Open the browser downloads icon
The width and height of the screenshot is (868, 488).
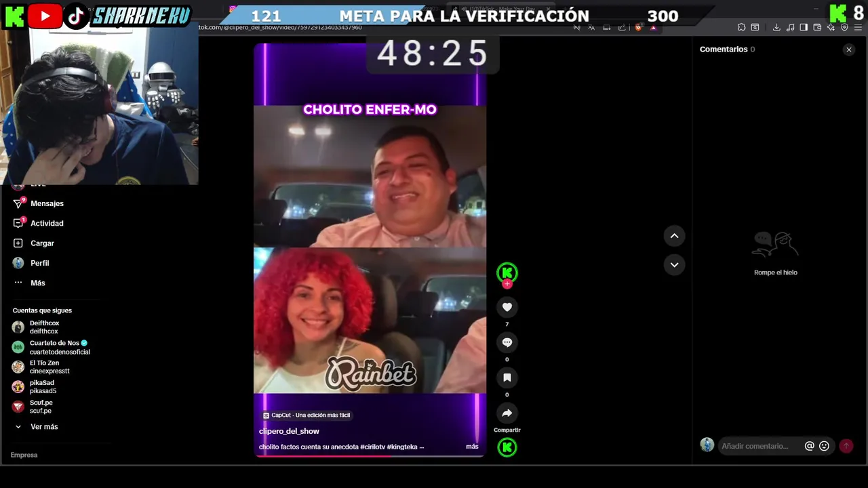[x=776, y=27]
